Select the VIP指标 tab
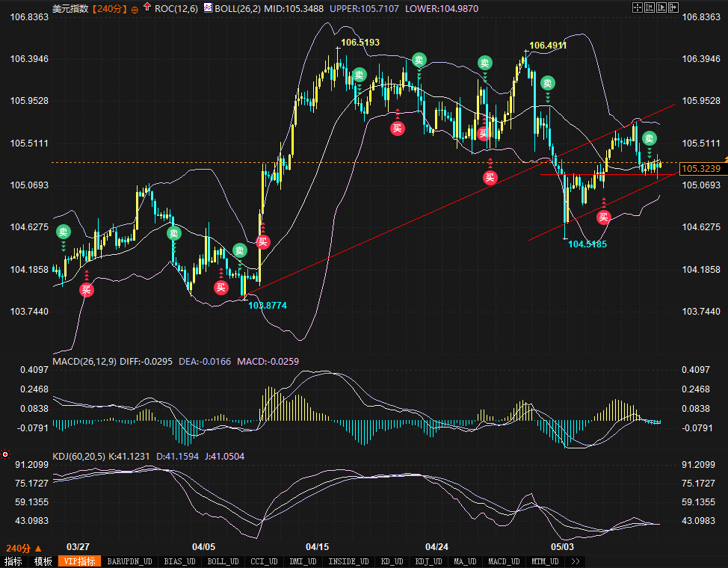This screenshot has height=568, width=728. tap(79, 561)
